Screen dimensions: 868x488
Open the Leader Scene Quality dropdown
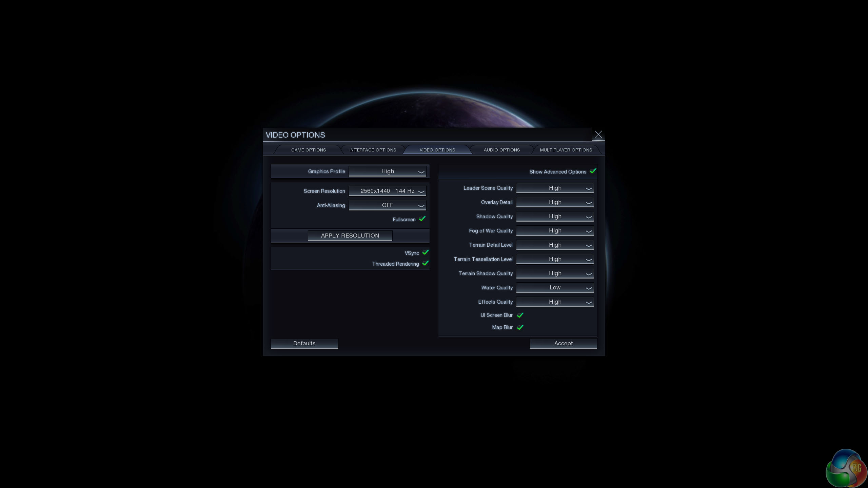pos(555,188)
